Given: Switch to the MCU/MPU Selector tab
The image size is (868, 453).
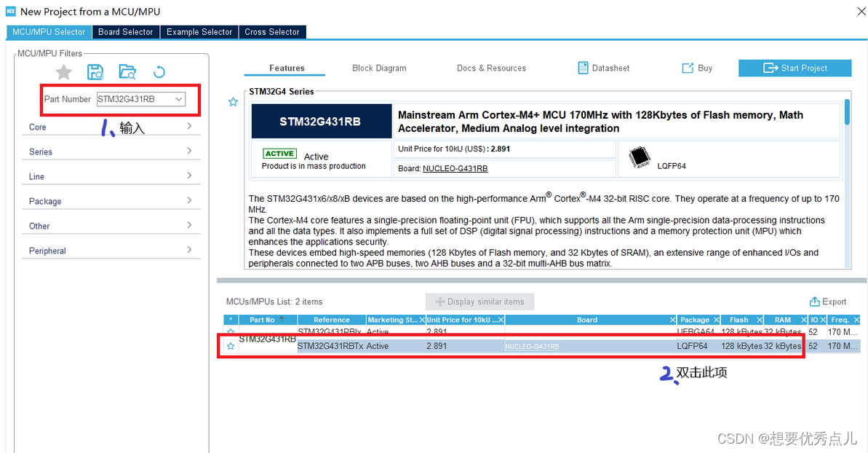Looking at the screenshot, I should [49, 32].
